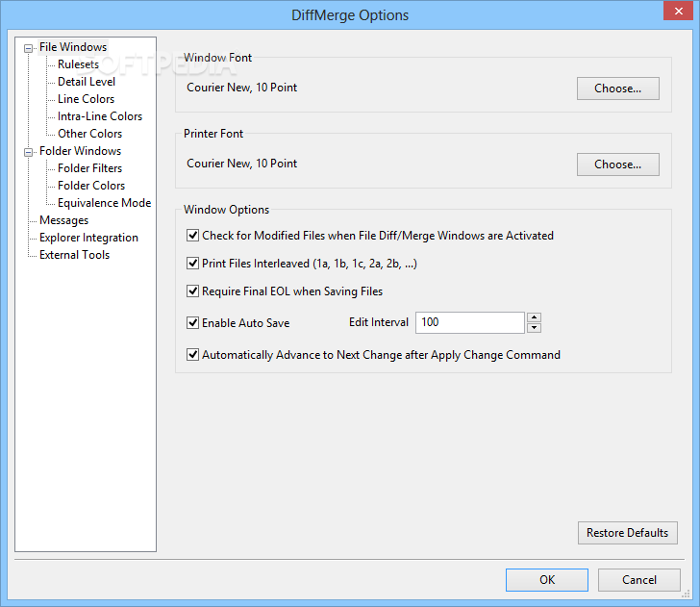The height and width of the screenshot is (607, 700).
Task: Click the Restore Defaults button
Action: pyautogui.click(x=627, y=533)
